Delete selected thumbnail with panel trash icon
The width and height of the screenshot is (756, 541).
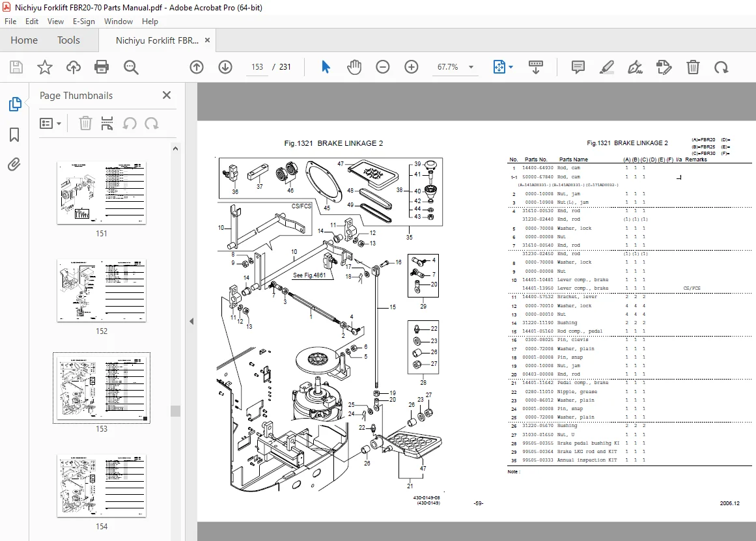[x=85, y=124]
